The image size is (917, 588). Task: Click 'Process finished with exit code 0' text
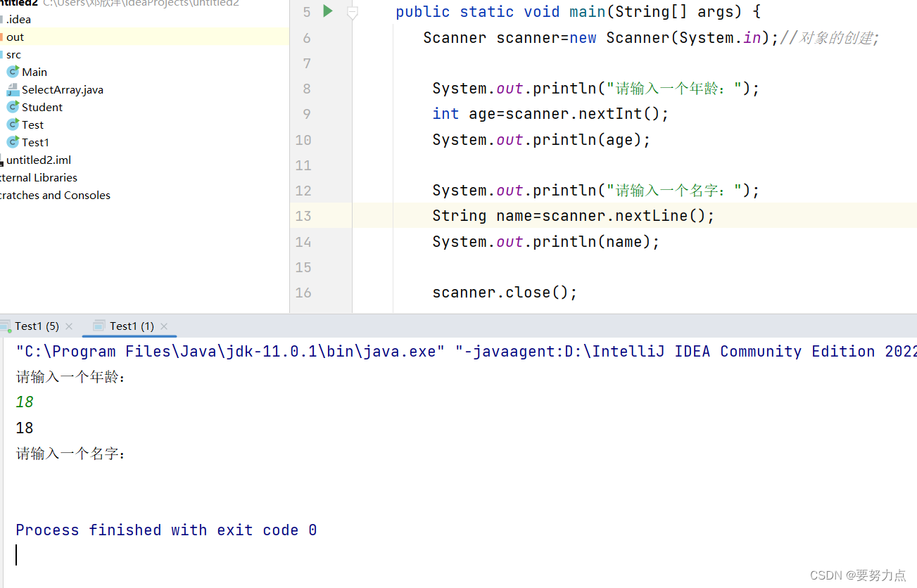[166, 530]
